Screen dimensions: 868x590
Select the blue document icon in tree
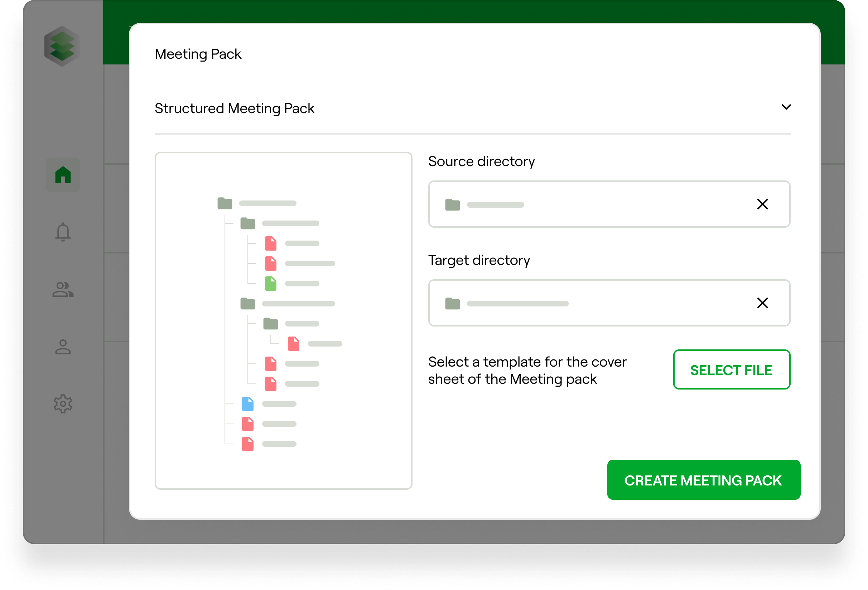pyautogui.click(x=249, y=404)
